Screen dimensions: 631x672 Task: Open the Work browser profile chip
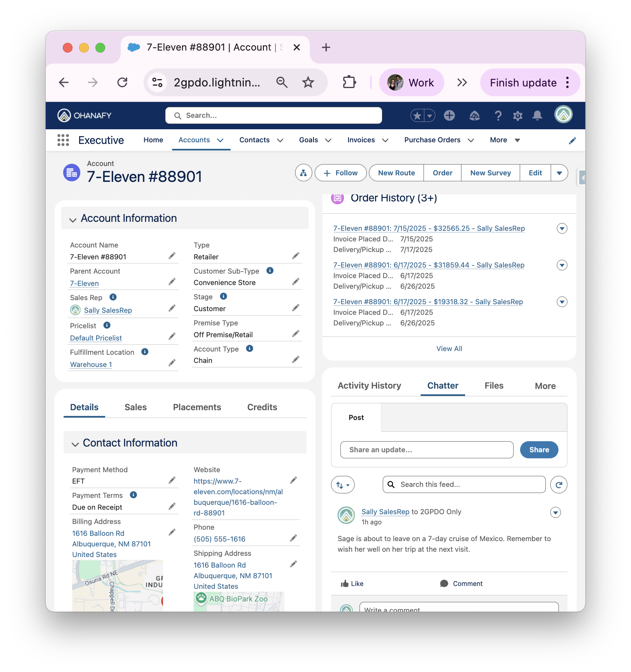tap(411, 83)
